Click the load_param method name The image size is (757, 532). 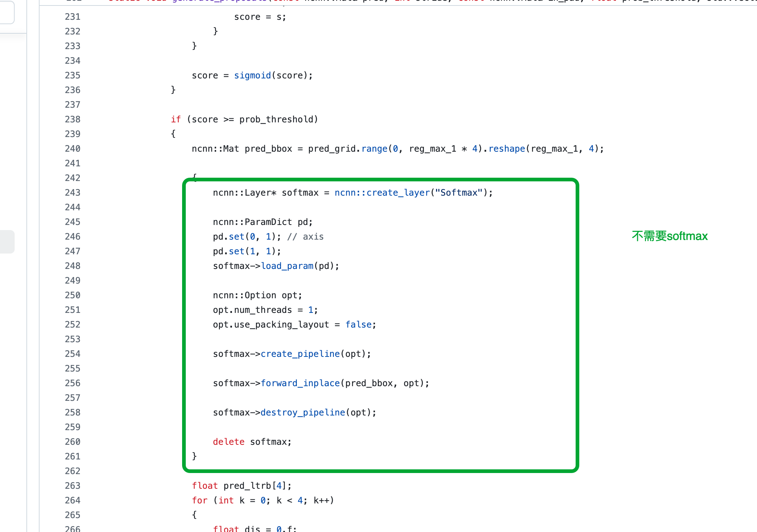[287, 266]
